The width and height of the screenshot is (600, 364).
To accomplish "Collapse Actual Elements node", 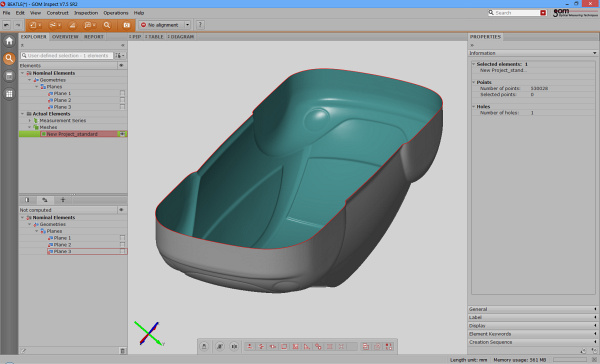I will click(23, 114).
